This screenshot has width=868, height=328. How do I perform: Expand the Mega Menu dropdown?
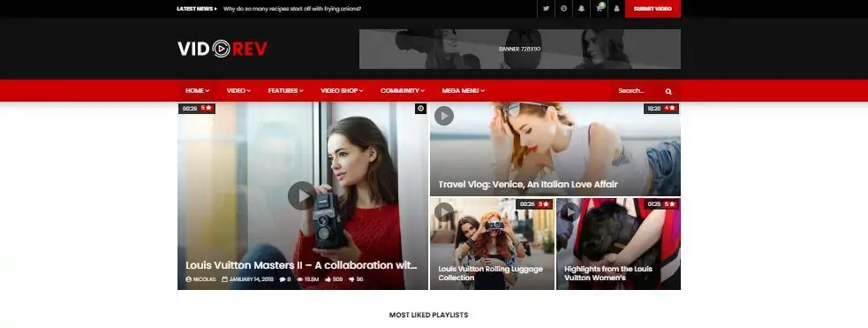pos(463,91)
